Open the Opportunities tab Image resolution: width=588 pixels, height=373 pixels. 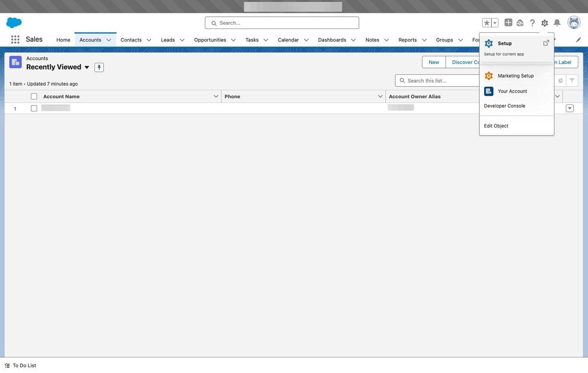click(x=210, y=40)
